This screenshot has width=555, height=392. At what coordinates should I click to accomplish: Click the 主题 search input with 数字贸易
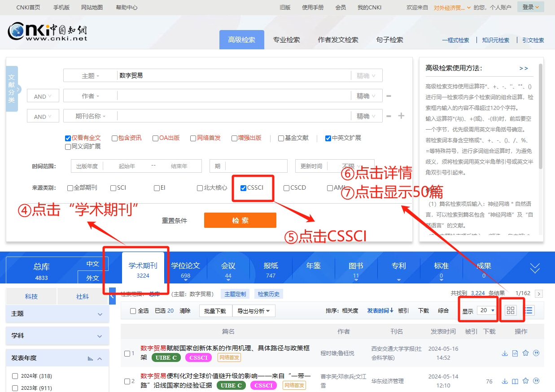(233, 76)
